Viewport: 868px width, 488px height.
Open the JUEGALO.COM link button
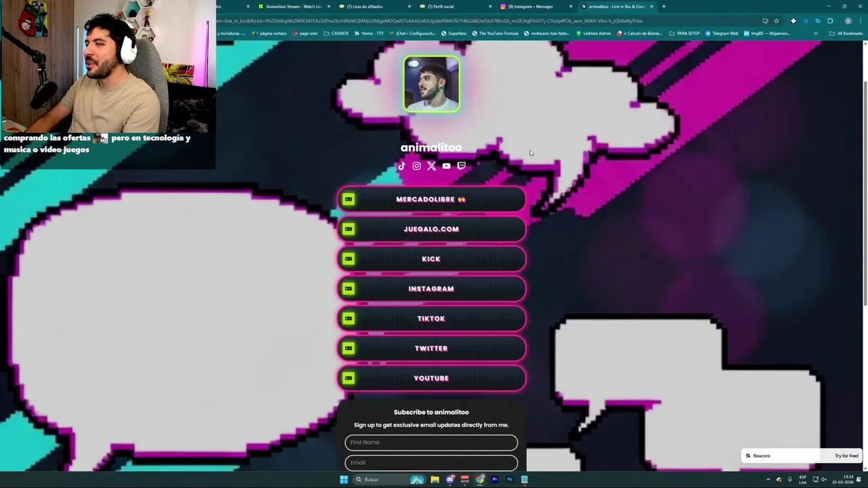pyautogui.click(x=431, y=229)
